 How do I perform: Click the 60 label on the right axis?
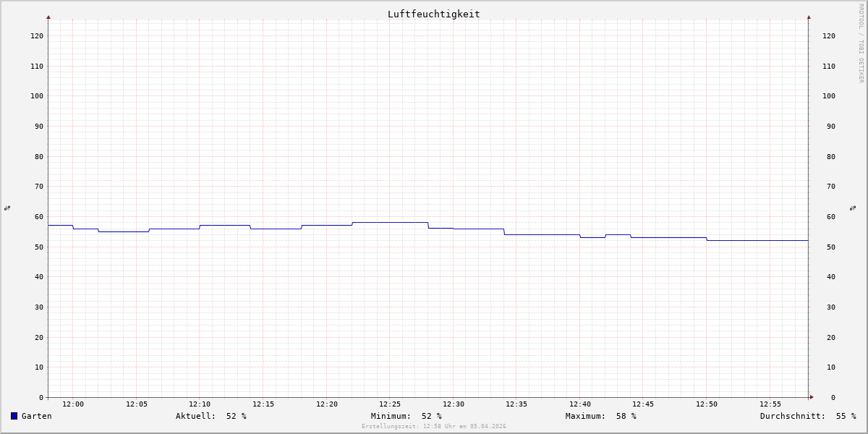tap(831, 217)
